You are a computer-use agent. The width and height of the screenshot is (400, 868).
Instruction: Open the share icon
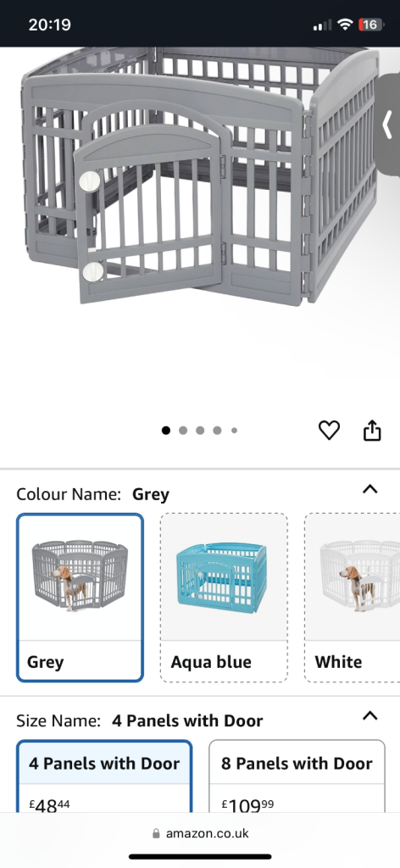pyautogui.click(x=372, y=430)
